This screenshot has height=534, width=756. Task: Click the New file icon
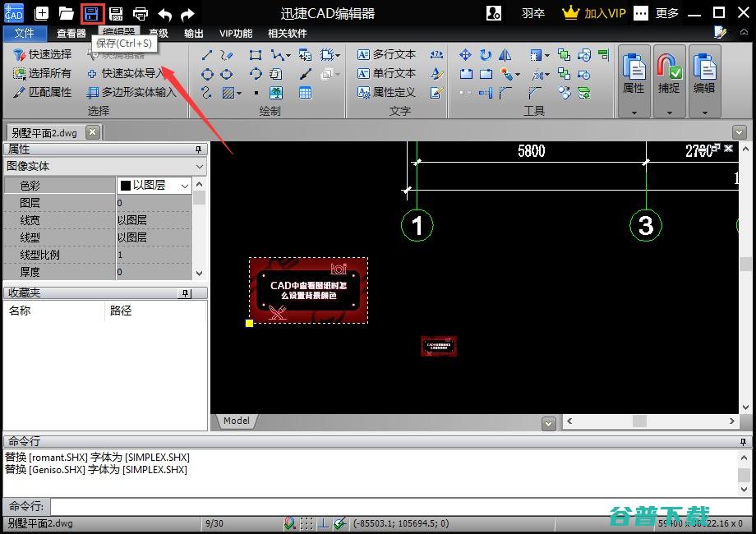pos(42,13)
